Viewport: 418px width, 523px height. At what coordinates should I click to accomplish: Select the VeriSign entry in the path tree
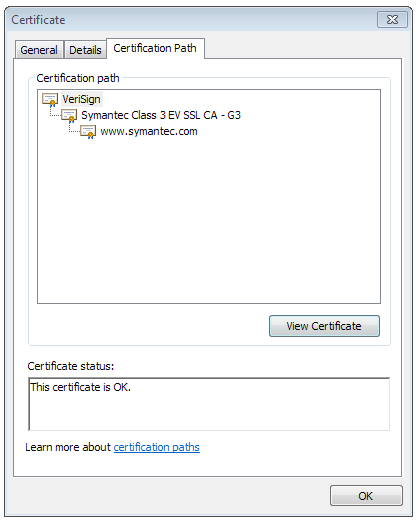[x=81, y=99]
